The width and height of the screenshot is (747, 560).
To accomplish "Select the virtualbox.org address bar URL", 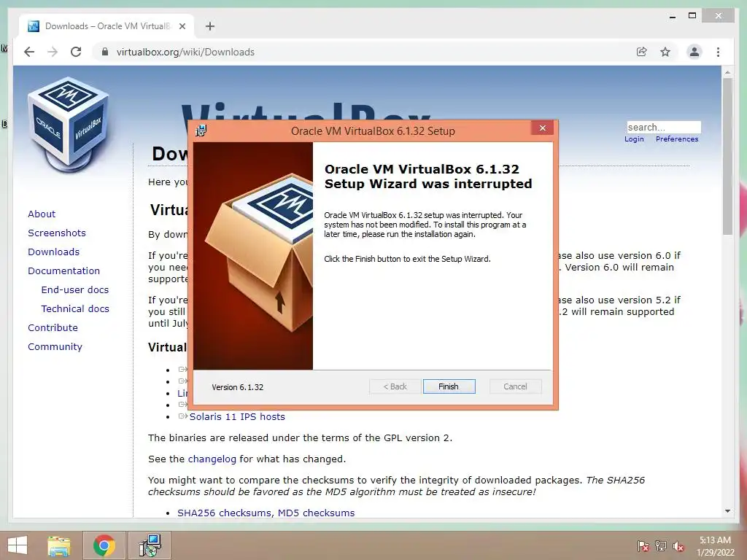I will (x=185, y=52).
